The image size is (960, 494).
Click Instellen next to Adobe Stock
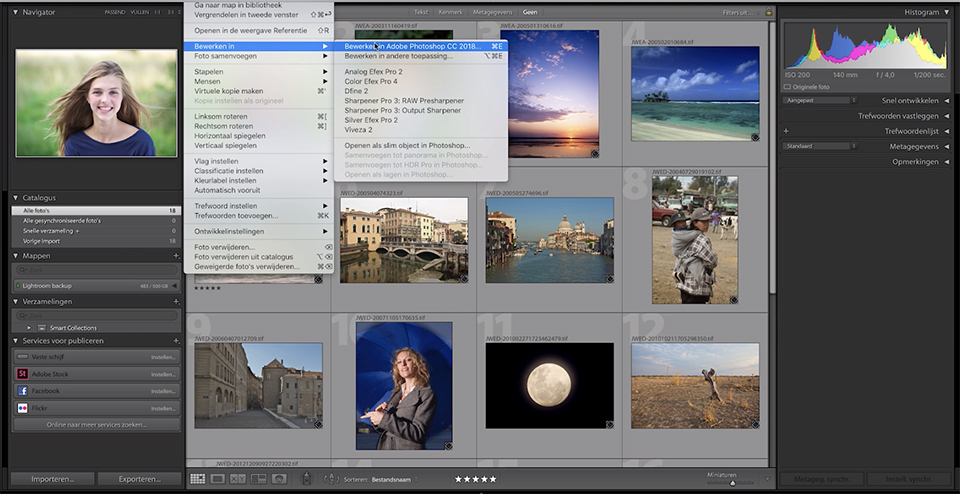coord(163,374)
